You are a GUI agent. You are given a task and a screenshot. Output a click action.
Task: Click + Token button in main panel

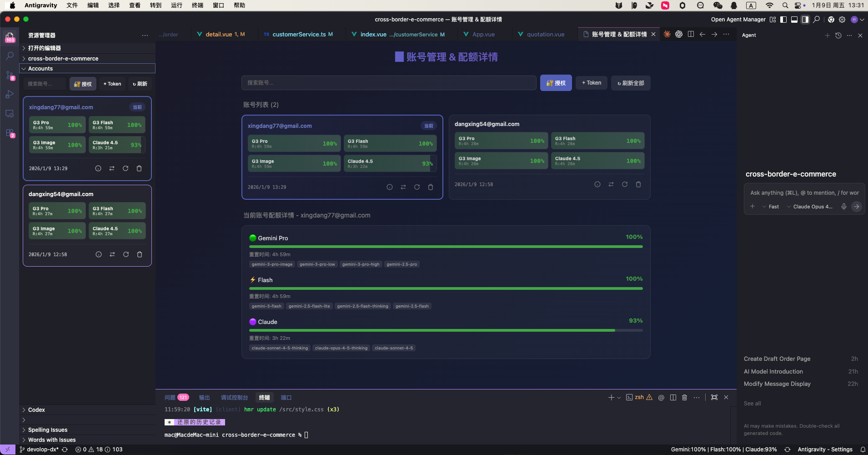(x=591, y=83)
